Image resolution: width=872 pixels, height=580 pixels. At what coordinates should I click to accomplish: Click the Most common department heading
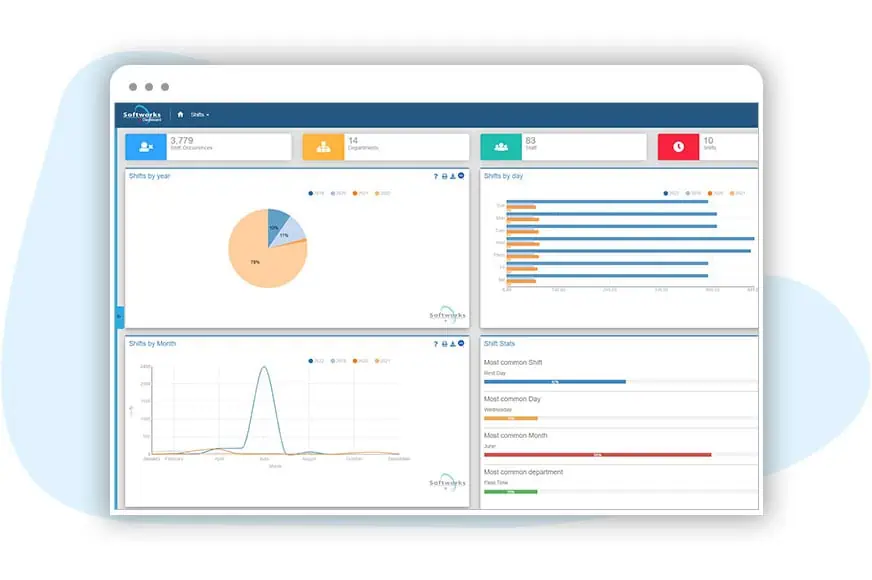(523, 472)
